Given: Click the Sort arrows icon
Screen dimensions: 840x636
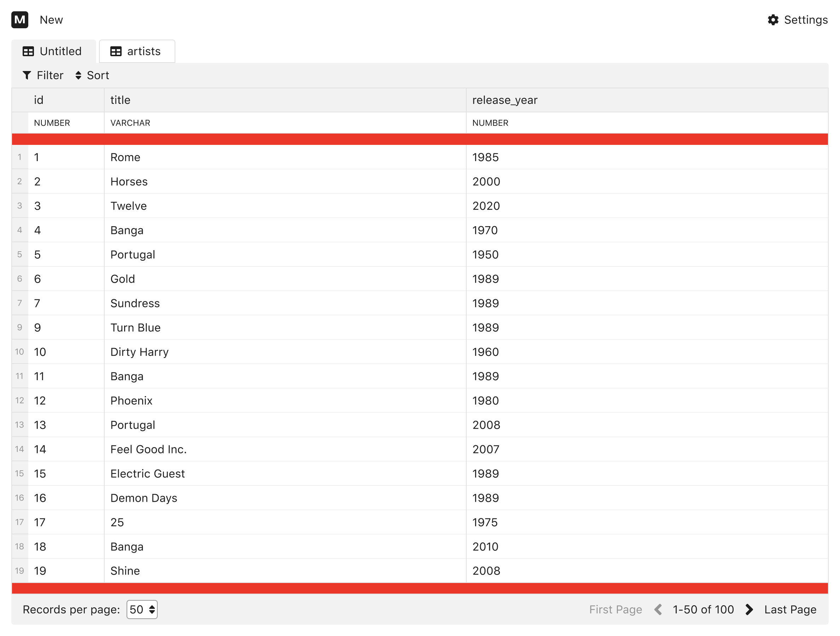Looking at the screenshot, I should [78, 75].
